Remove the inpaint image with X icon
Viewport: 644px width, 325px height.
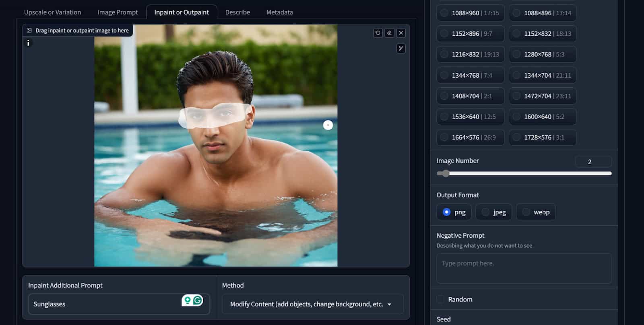pyautogui.click(x=401, y=33)
